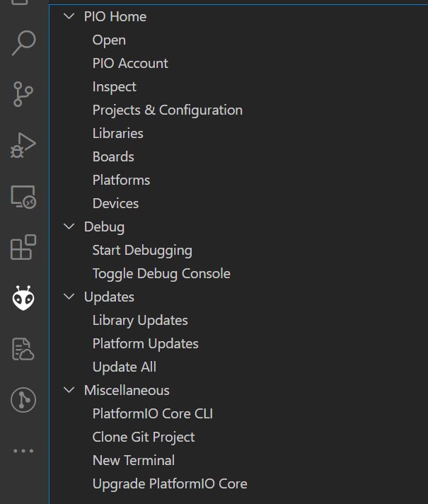Collapse the Debug section

tap(69, 227)
